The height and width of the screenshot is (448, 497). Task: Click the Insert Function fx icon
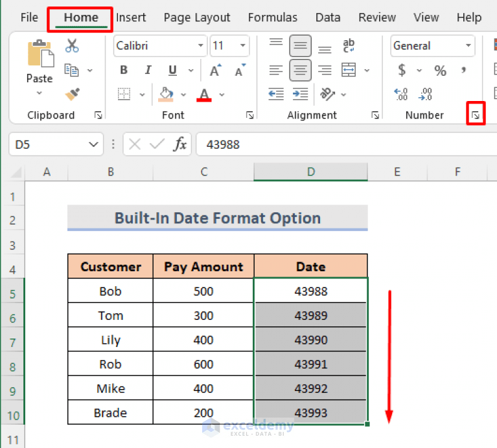pyautogui.click(x=180, y=144)
